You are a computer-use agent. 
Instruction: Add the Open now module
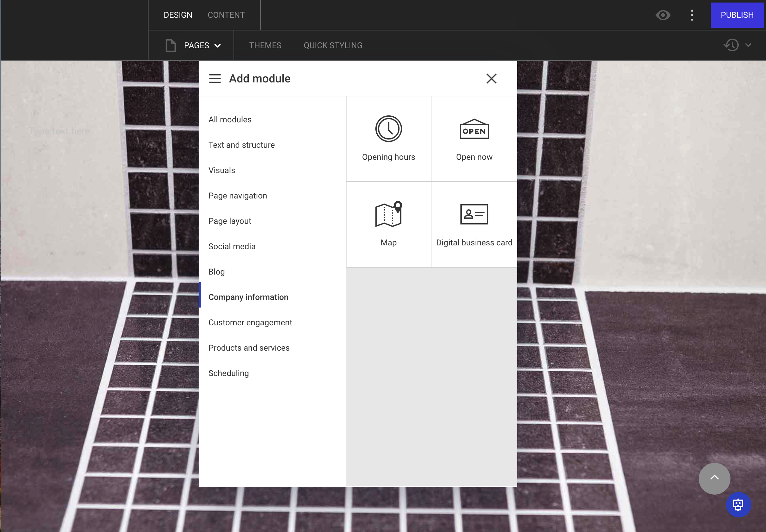click(x=474, y=138)
